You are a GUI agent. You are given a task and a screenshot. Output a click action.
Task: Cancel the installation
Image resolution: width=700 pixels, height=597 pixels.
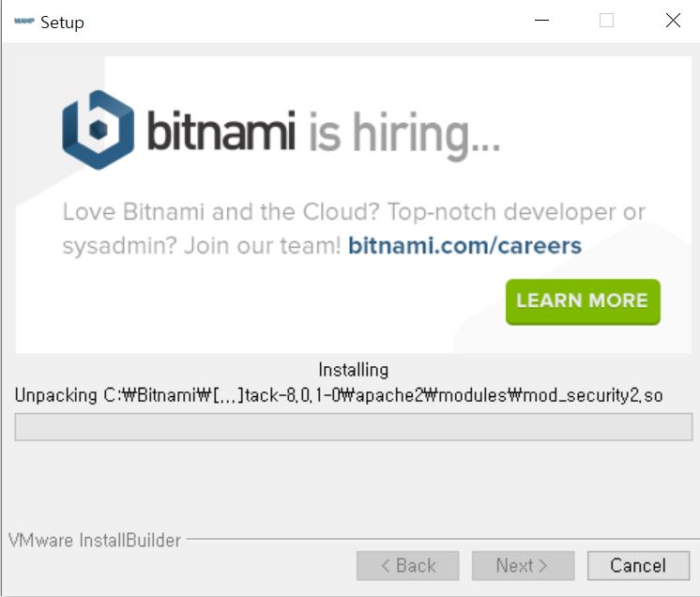click(638, 566)
